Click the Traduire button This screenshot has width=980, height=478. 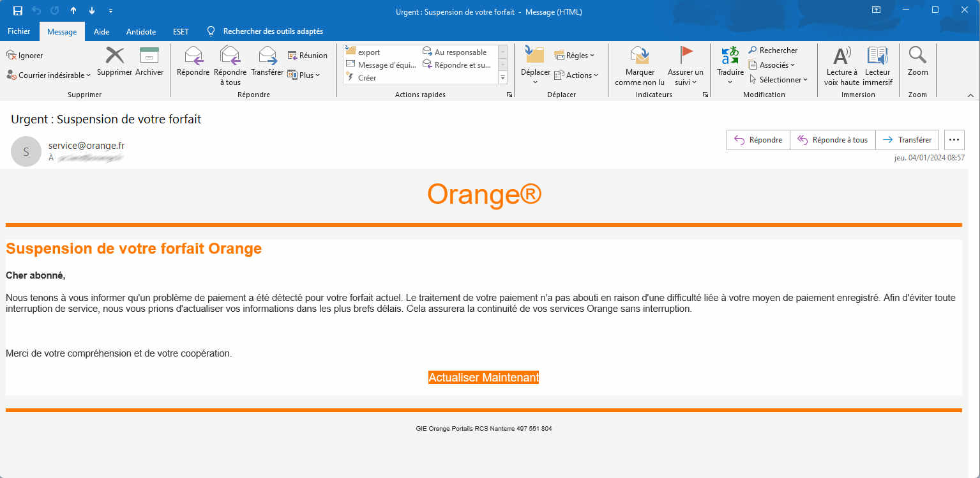pos(730,66)
